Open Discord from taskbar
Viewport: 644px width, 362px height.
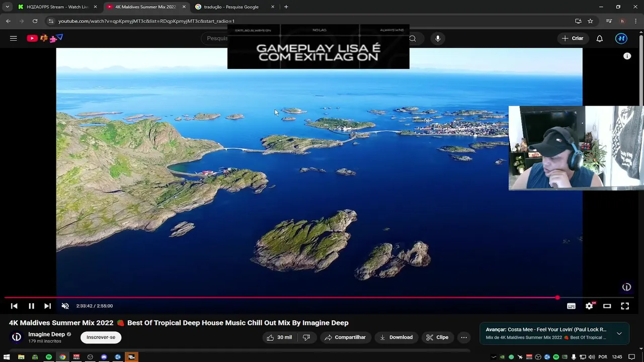coord(104,357)
